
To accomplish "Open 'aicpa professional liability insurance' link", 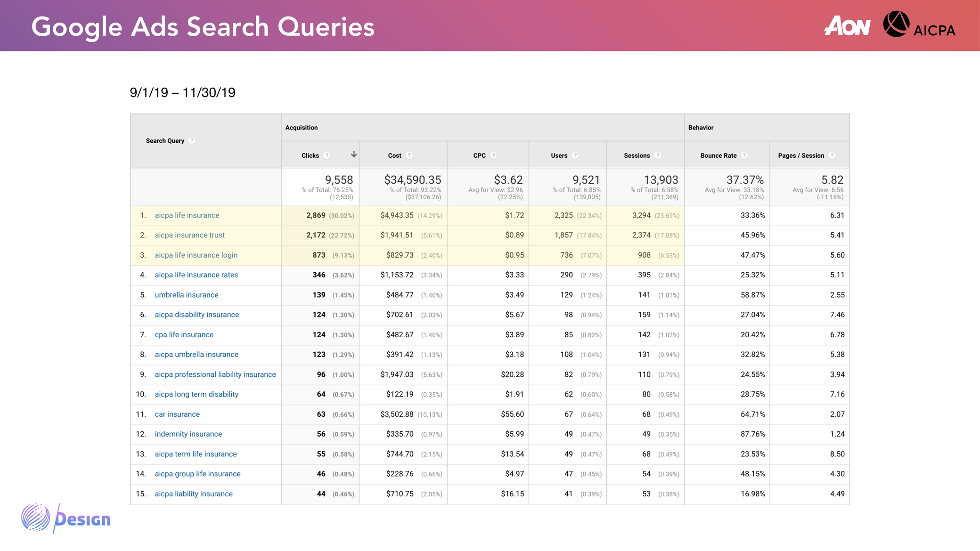I will tap(215, 374).
